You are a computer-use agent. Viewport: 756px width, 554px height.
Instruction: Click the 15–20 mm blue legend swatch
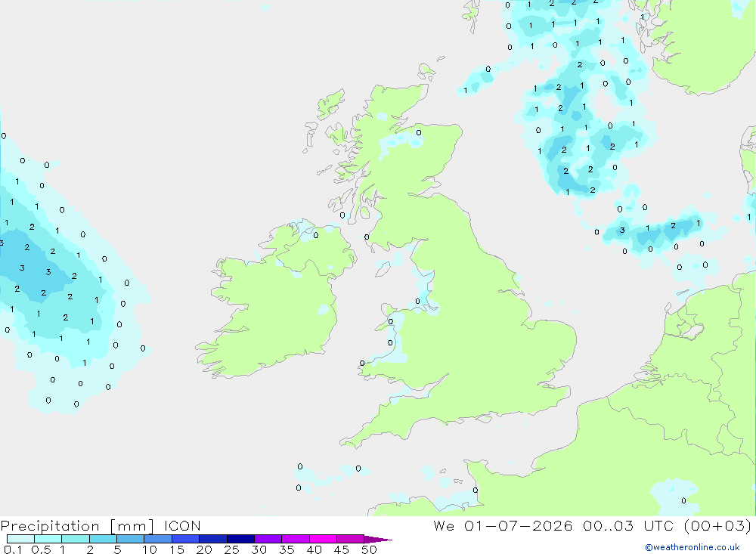coord(186,539)
